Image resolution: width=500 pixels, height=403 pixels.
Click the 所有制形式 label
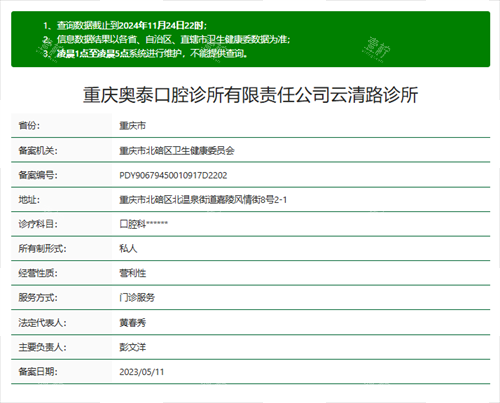click(x=42, y=248)
